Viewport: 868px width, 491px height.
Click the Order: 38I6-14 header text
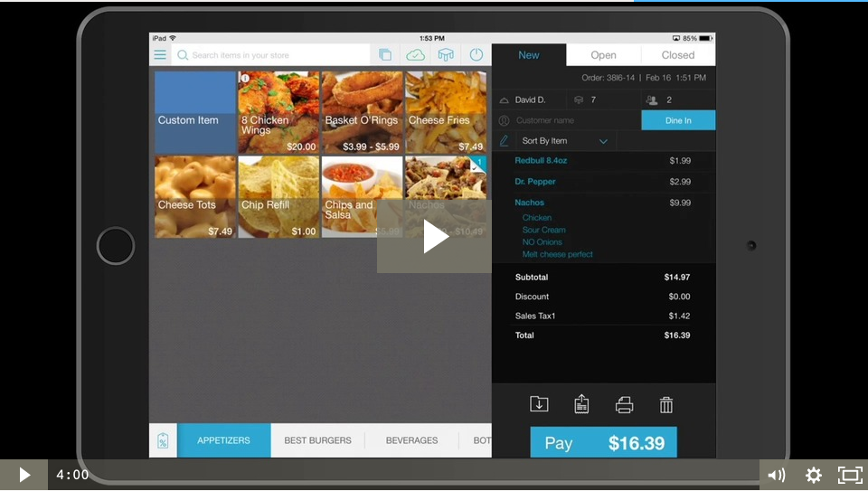608,78
